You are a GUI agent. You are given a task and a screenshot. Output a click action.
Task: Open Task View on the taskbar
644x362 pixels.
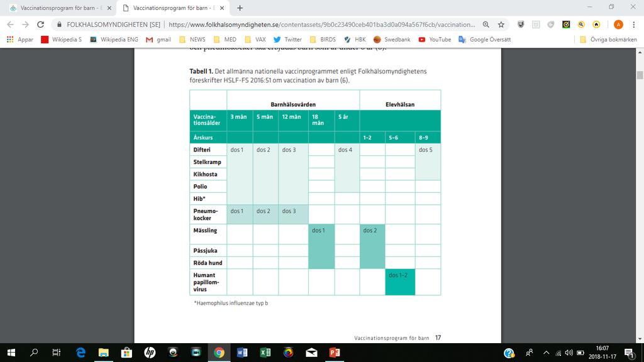56,353
